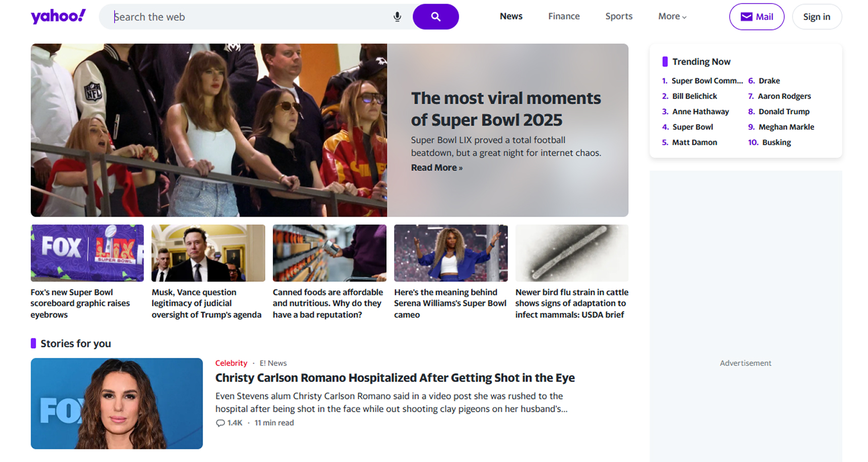The image size is (868, 462).
Task: Select trending topic Bill Belichick
Action: click(x=694, y=96)
